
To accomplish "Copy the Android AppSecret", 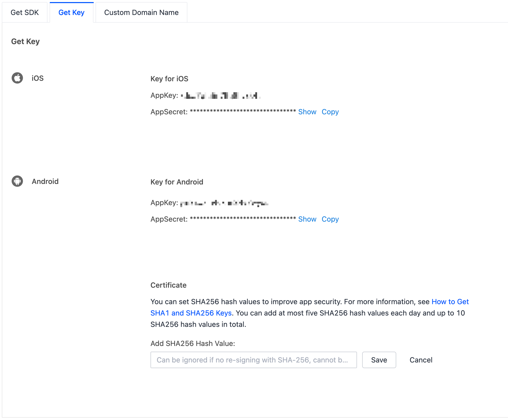I will (x=330, y=219).
